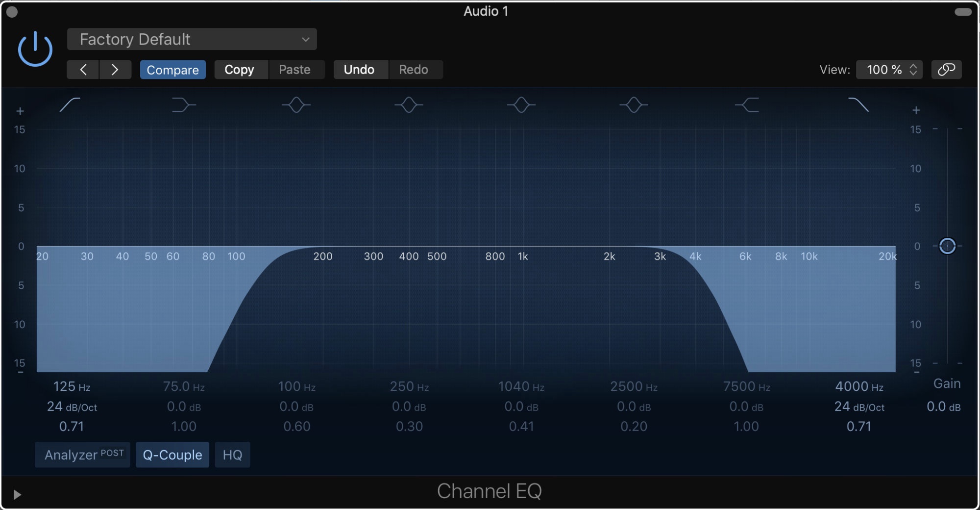Enable the 100 Hz parametric band icon
This screenshot has height=510, width=980.
[x=296, y=104]
